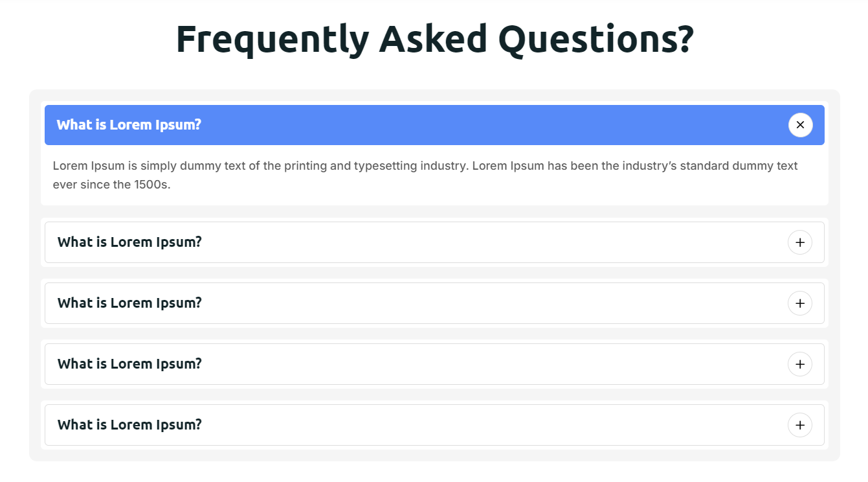This screenshot has width=868, height=482.
Task: Click "ever since the 1500s." in the answer
Action: click(x=111, y=185)
